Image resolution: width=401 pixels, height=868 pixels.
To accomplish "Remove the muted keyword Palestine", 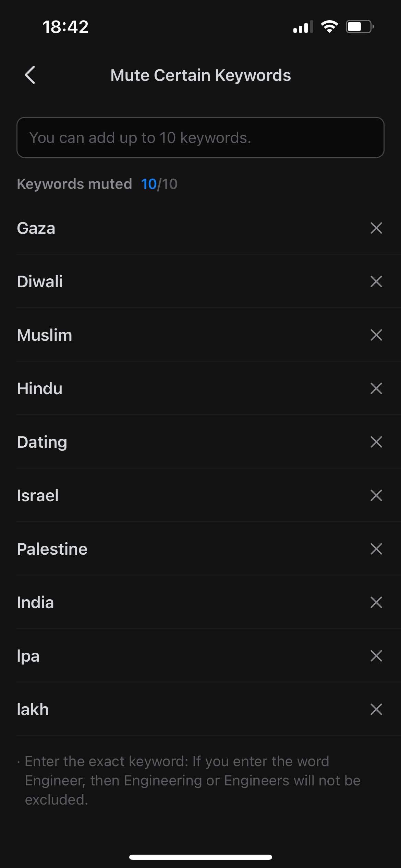I will (x=376, y=549).
